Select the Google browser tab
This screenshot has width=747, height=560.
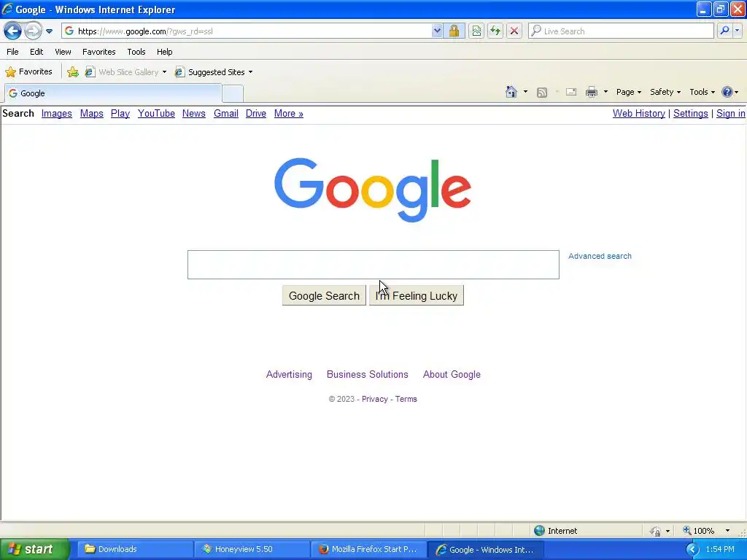113,93
